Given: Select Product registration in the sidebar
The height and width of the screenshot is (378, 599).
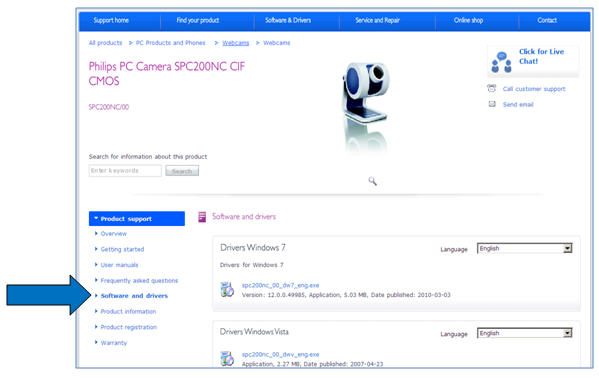Looking at the screenshot, I should click(129, 327).
